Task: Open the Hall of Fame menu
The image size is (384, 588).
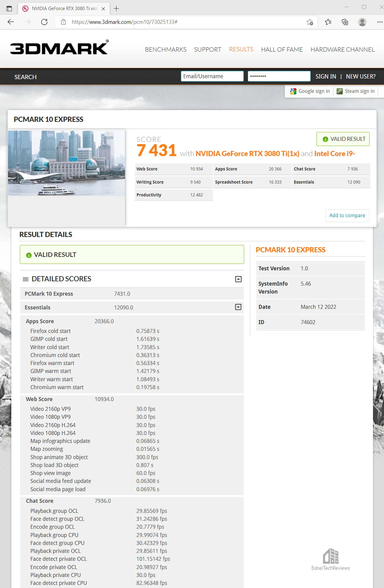Action: click(x=282, y=49)
